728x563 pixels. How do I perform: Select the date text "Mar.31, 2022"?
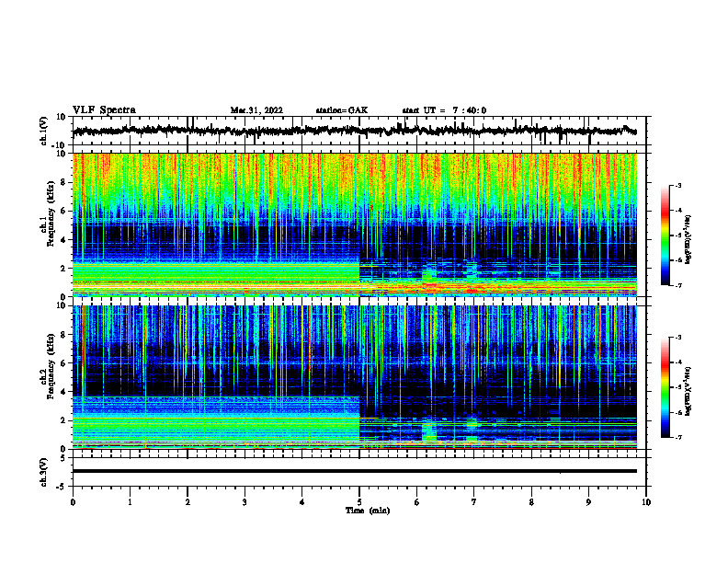[256, 110]
